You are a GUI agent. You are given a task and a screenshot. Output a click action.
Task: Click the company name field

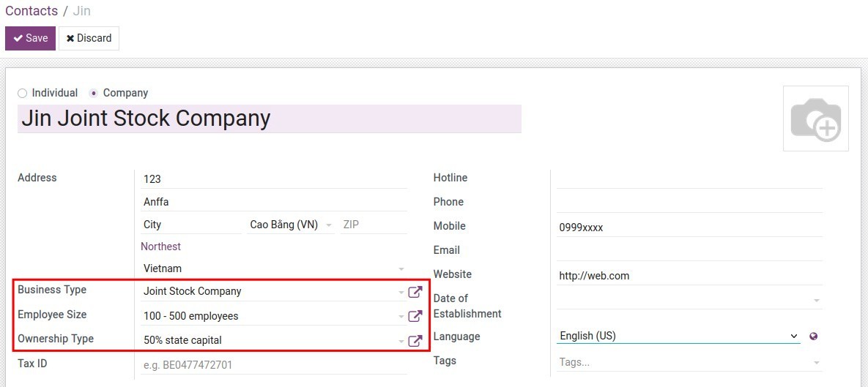(269, 119)
